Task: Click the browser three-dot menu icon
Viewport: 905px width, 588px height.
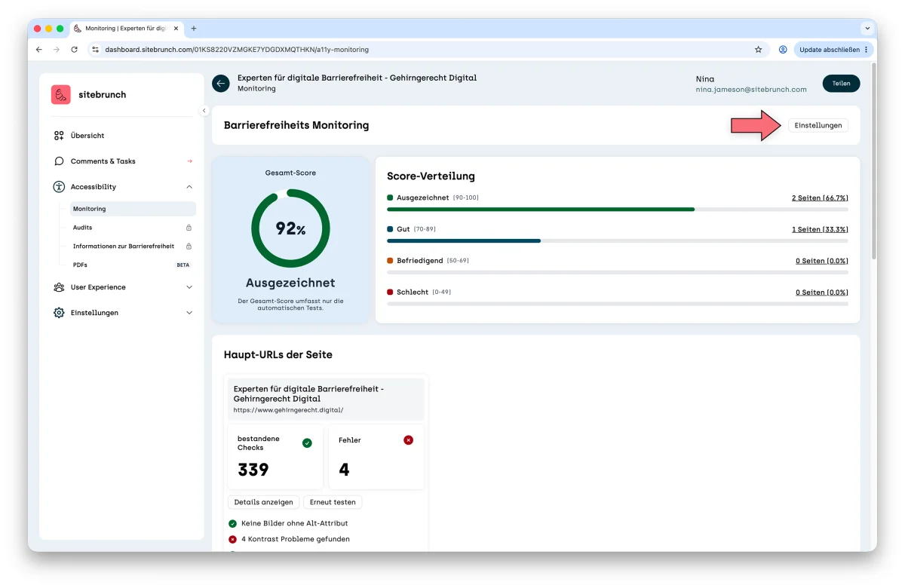Action: tap(867, 50)
